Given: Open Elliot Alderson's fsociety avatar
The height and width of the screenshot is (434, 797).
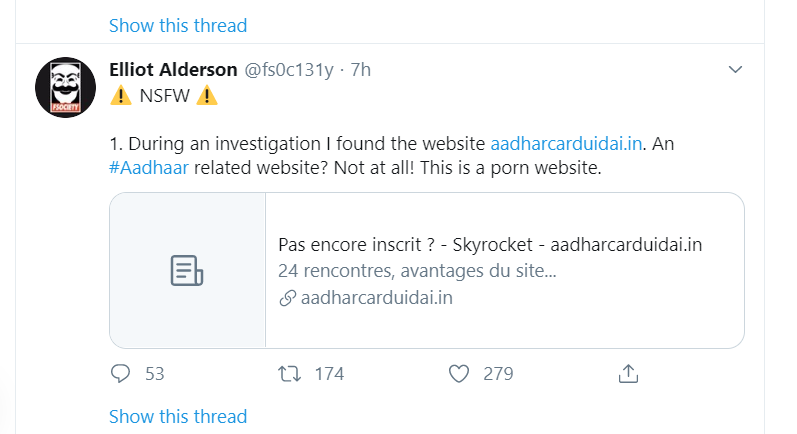Looking at the screenshot, I should (66, 87).
